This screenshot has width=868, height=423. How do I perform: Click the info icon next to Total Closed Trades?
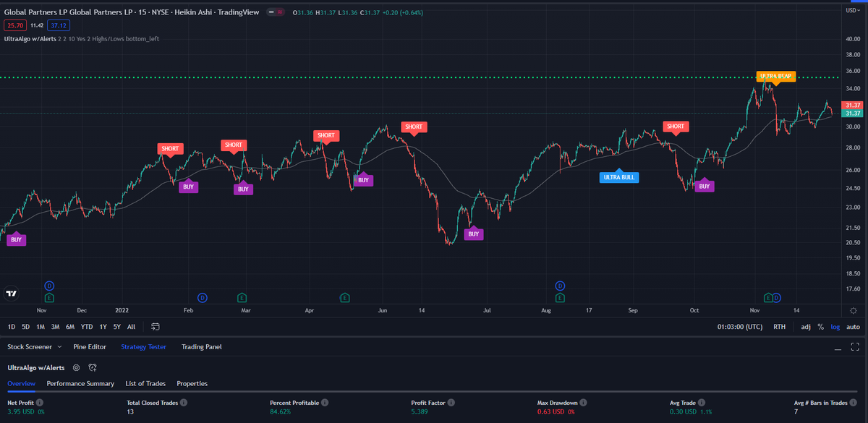point(184,402)
